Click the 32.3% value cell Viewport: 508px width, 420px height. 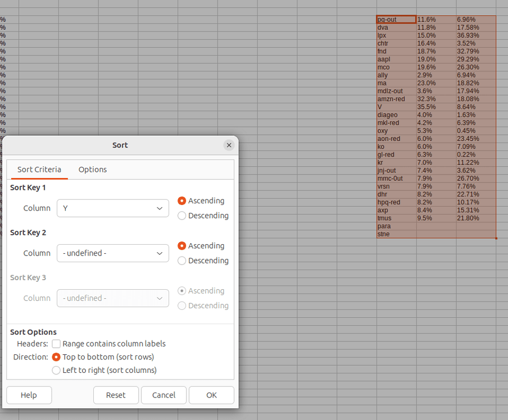click(437, 99)
